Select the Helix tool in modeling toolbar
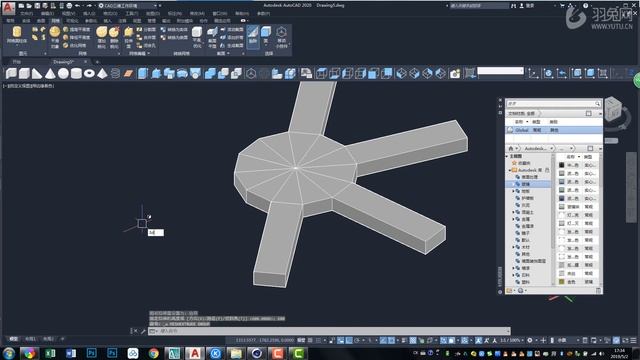Viewport: 640px width, 360px height. pyautogui.click(x=116, y=73)
